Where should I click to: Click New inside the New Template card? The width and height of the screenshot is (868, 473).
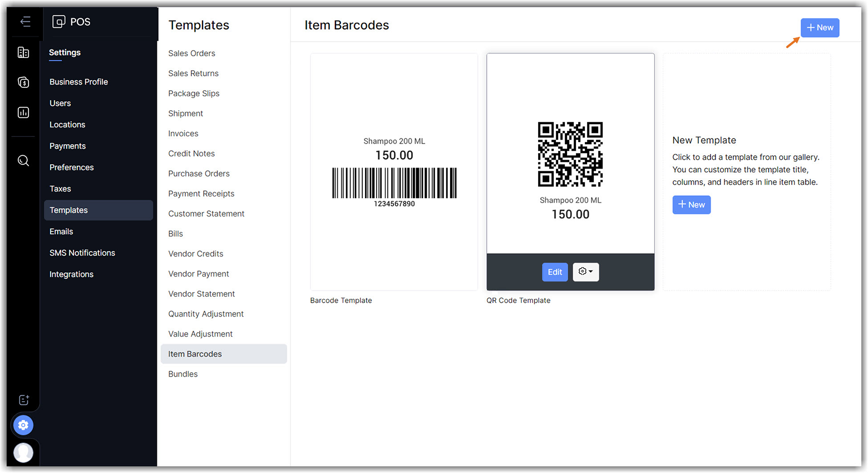pyautogui.click(x=691, y=205)
